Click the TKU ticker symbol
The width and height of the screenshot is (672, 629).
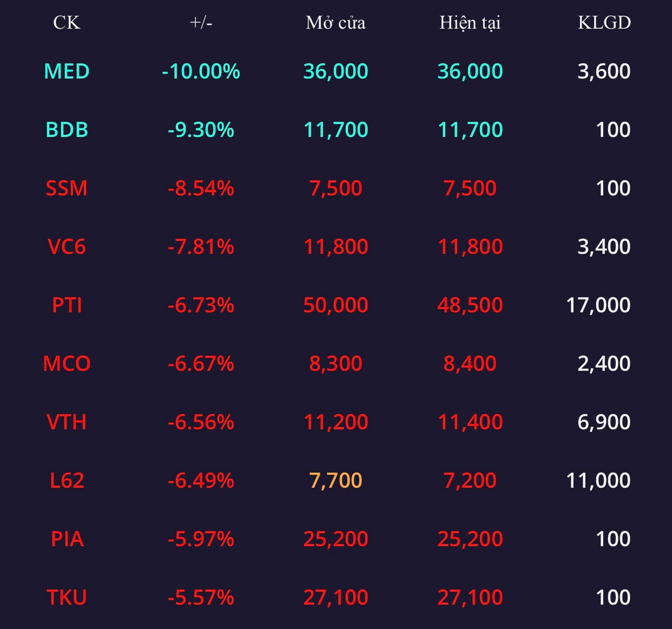(x=67, y=598)
